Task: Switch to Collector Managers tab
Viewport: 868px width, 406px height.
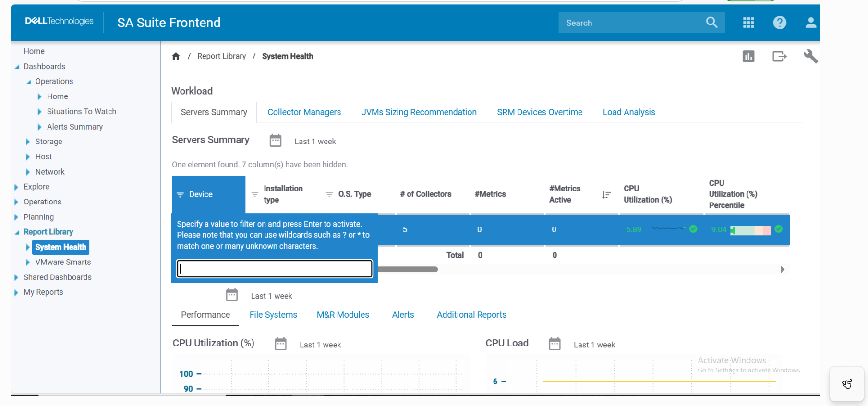Action: (x=304, y=112)
